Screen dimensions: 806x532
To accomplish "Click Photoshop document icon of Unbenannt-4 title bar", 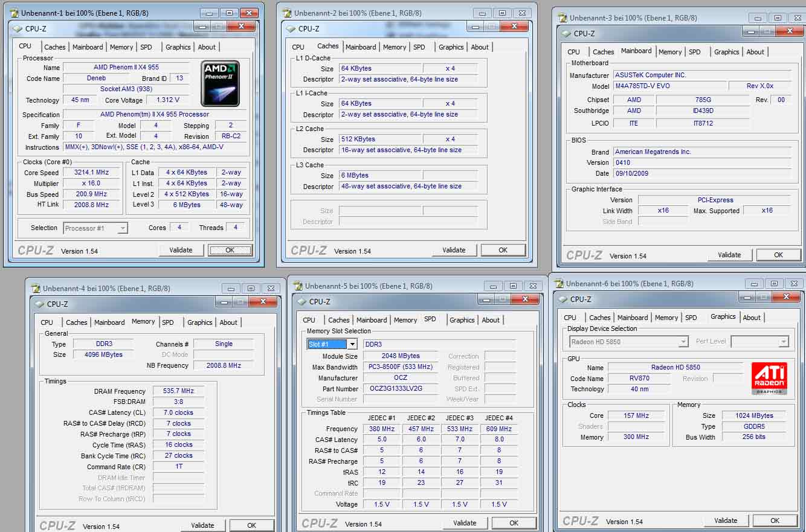I will pyautogui.click(x=36, y=288).
